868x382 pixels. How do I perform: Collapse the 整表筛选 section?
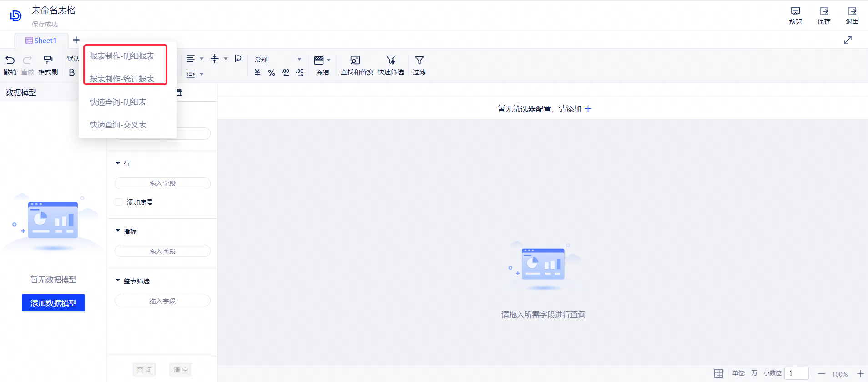pos(118,280)
